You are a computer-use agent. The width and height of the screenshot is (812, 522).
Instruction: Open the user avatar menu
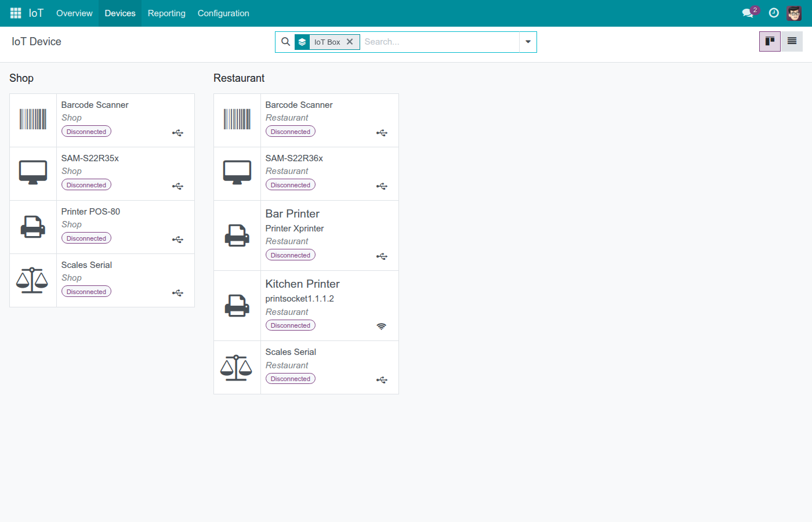point(794,13)
